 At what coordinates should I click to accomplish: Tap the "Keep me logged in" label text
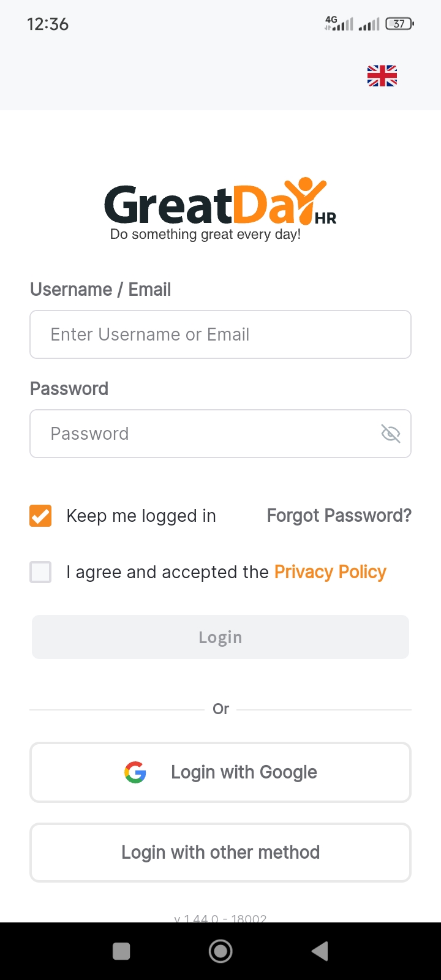141,516
